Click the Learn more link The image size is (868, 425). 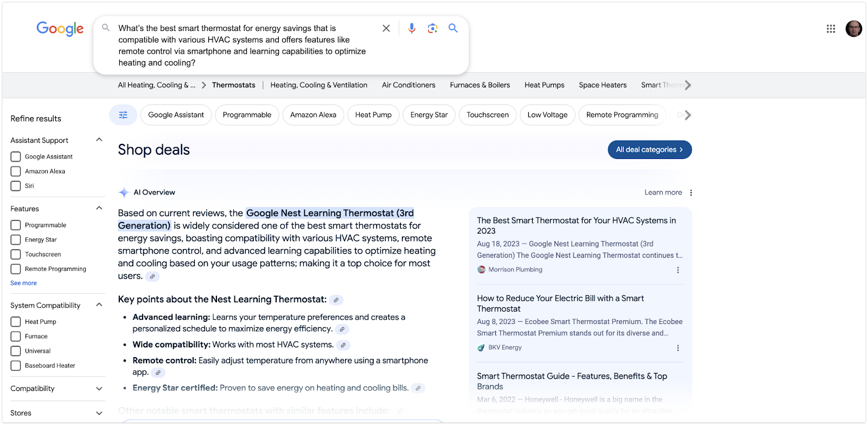tap(663, 193)
